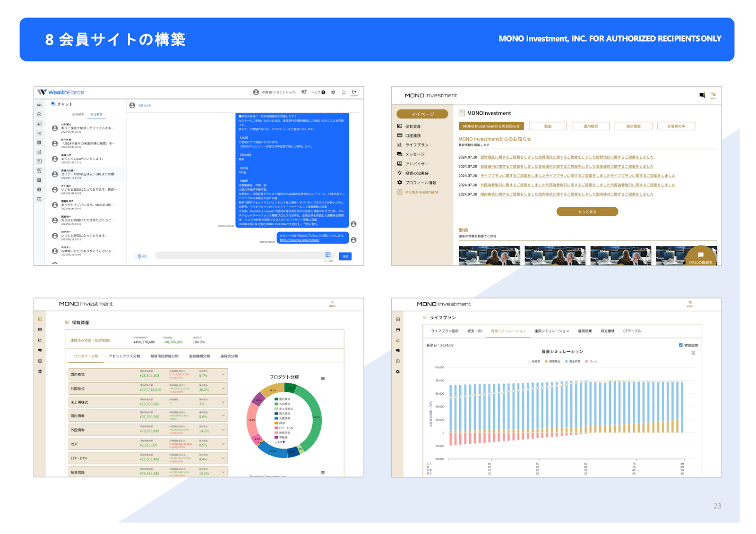The image size is (756, 534).
Task: Toggle ローン series in simulation legend
Action: click(x=592, y=362)
